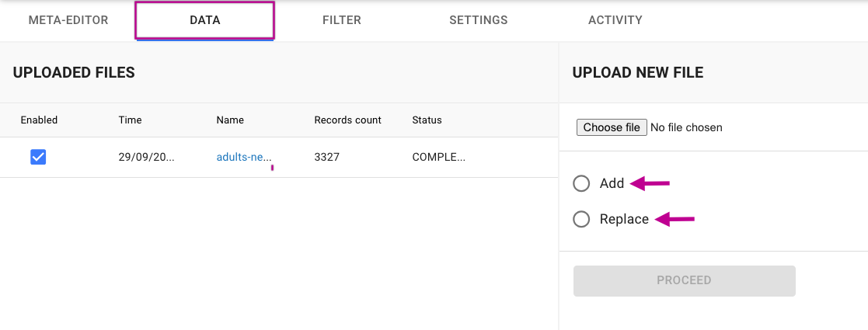Open the adults-ne... file link

(244, 157)
